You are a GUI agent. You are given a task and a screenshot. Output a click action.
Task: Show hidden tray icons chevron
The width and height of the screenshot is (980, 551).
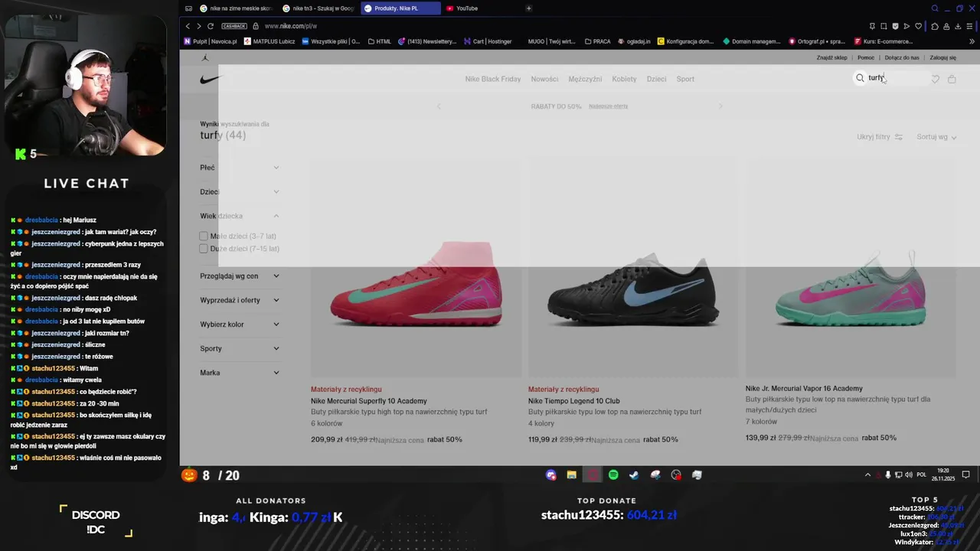point(867,474)
